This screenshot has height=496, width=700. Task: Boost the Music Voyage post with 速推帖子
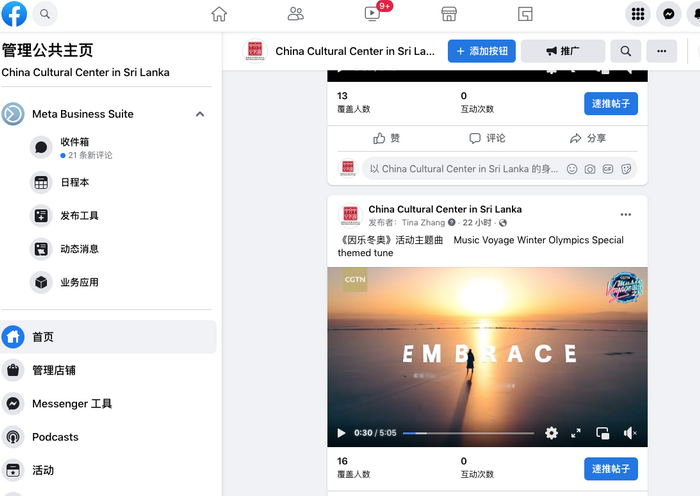click(611, 469)
